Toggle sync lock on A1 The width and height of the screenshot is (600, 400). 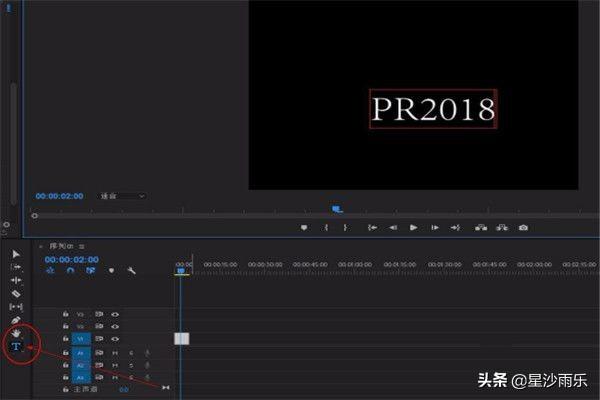tap(99, 353)
